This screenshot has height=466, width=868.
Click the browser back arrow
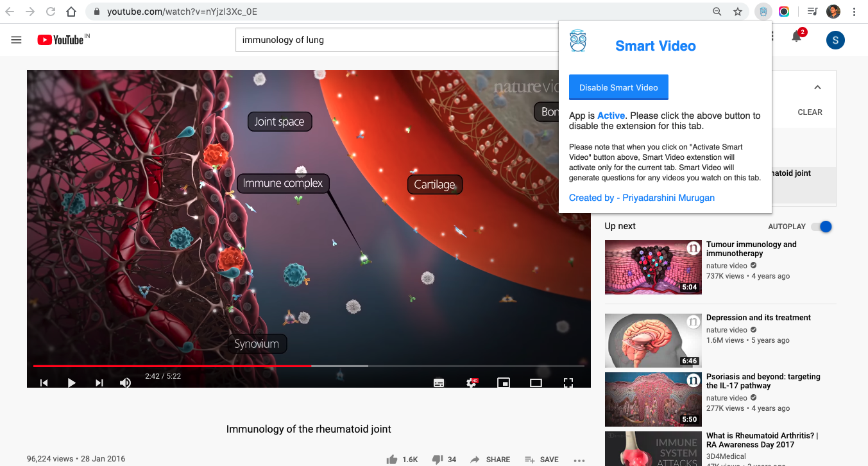coord(10,12)
